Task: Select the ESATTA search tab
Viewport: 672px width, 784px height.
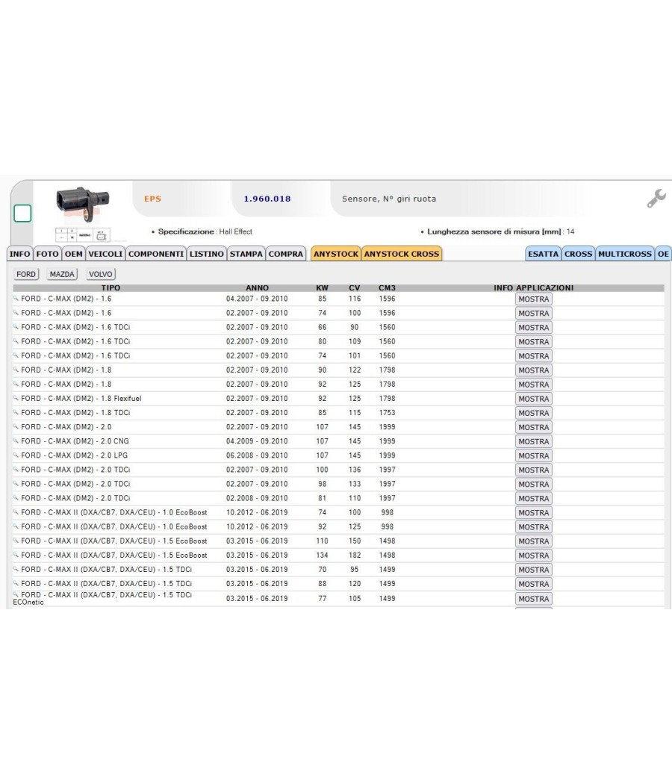Action: click(x=543, y=254)
